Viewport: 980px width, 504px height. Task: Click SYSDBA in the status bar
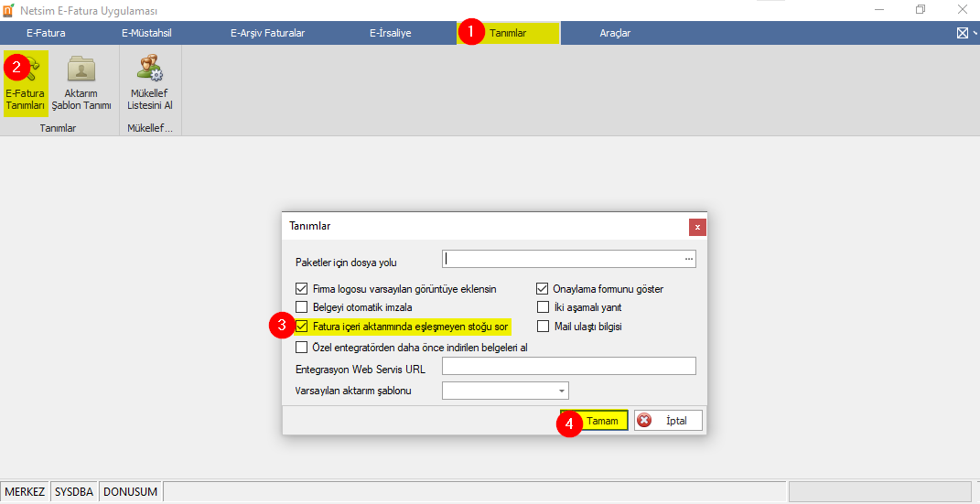pyautogui.click(x=74, y=492)
